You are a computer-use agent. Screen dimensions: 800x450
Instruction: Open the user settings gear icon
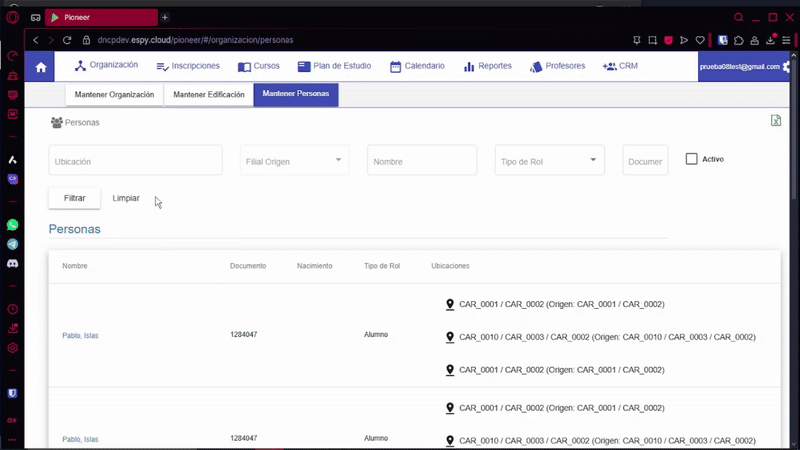pos(787,66)
